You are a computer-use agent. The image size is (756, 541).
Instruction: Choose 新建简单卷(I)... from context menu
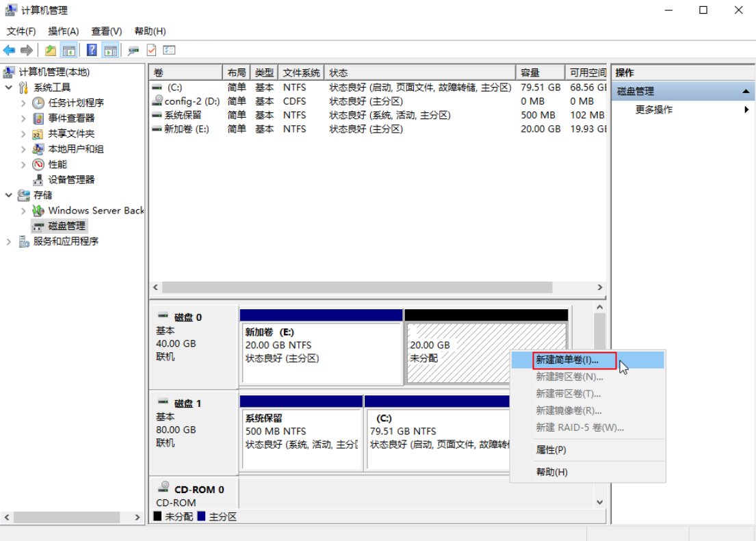(588, 360)
